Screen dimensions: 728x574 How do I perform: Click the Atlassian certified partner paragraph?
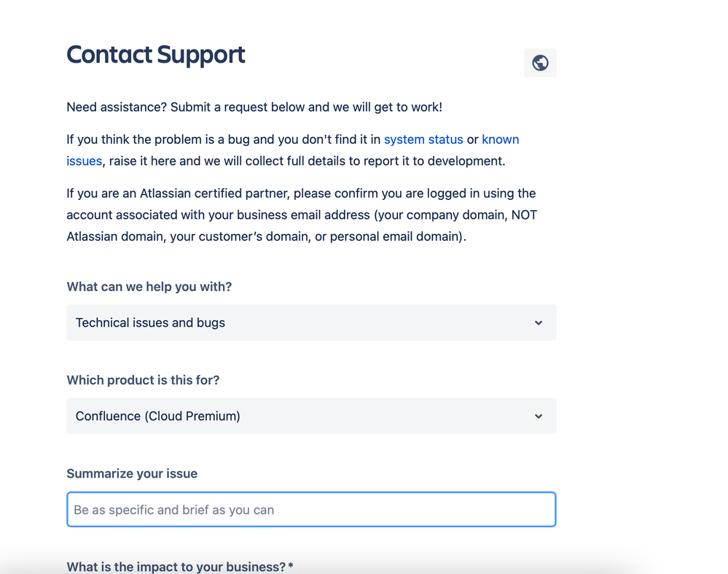point(302,214)
